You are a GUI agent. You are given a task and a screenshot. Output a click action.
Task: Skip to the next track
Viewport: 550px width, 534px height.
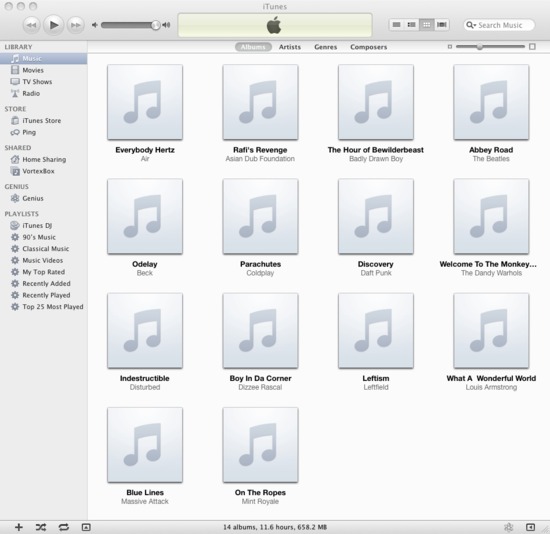(x=75, y=25)
